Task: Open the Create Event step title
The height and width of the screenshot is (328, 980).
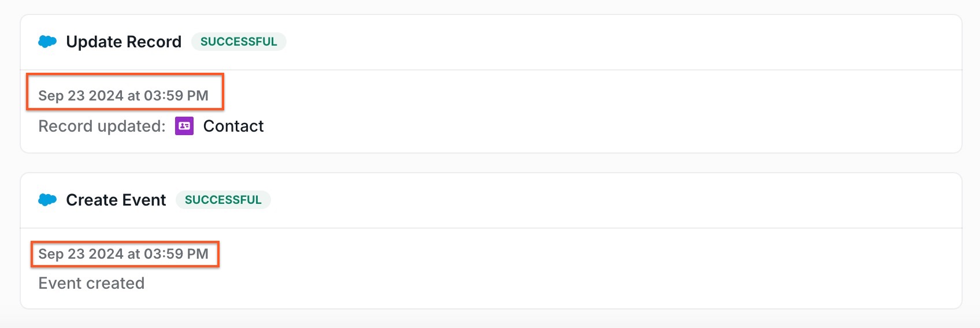Action: 116,200
